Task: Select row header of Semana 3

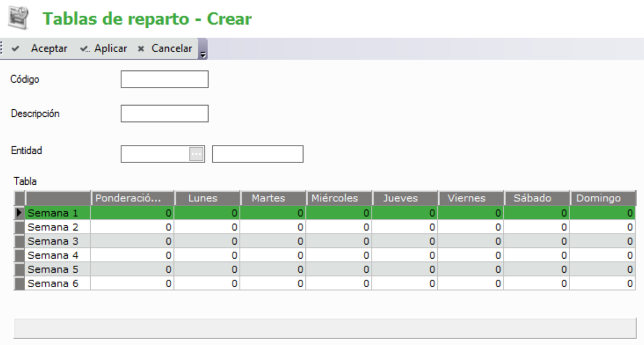Action: tap(19, 241)
